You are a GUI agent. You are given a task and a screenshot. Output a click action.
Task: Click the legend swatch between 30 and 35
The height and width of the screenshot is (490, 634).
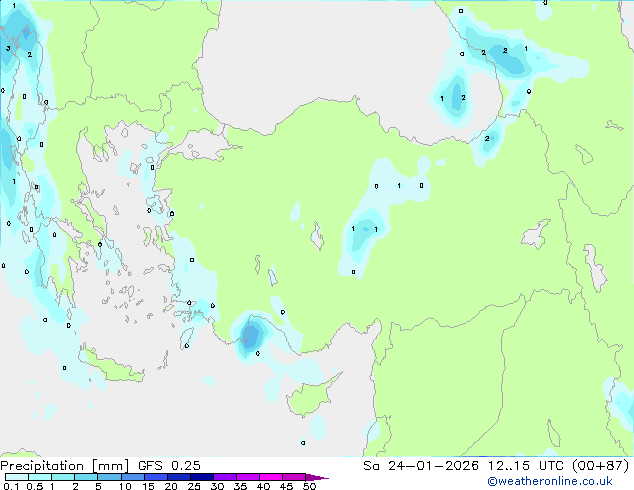pyautogui.click(x=225, y=477)
